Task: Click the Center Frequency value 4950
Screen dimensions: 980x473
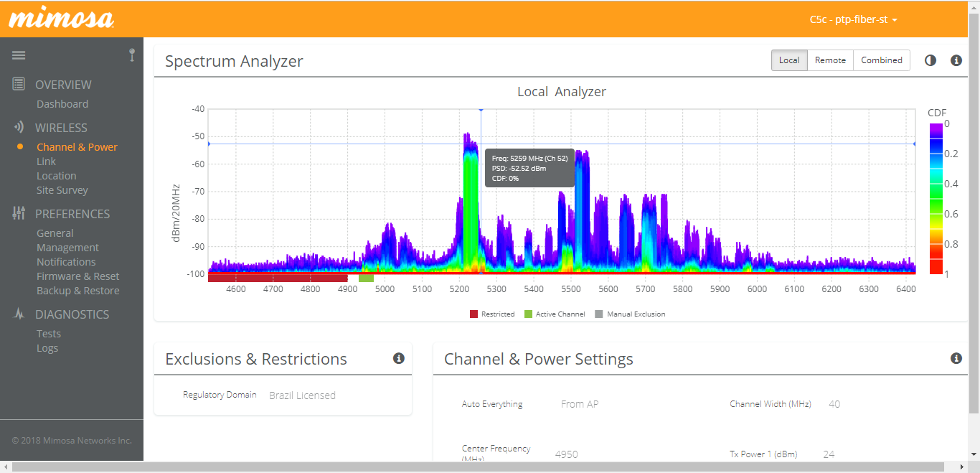Action: coord(567,454)
